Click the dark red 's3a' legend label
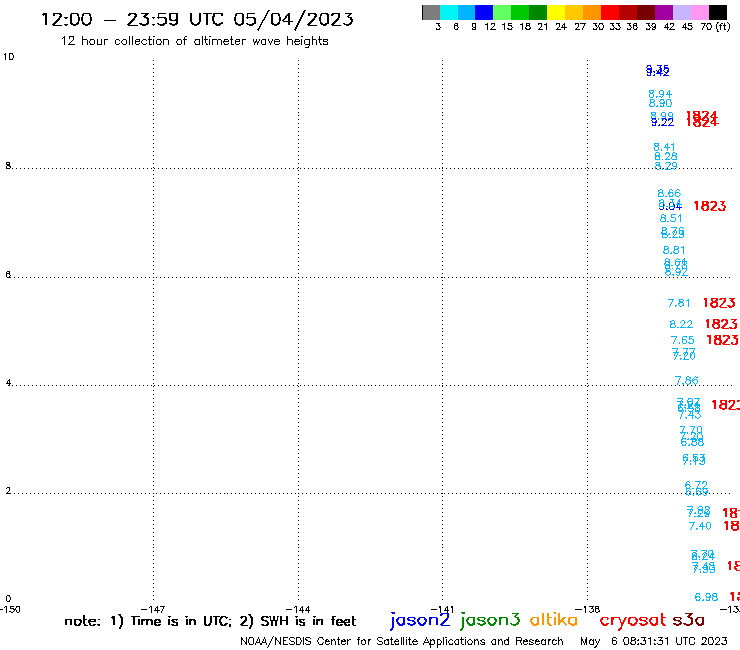Viewport: 740px width, 650px height. [688, 620]
